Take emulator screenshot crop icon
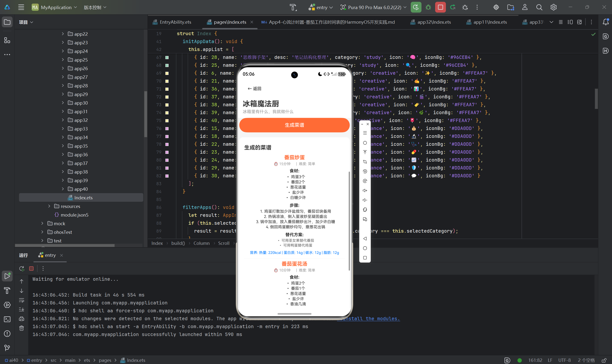612x364 pixels. coord(365,162)
